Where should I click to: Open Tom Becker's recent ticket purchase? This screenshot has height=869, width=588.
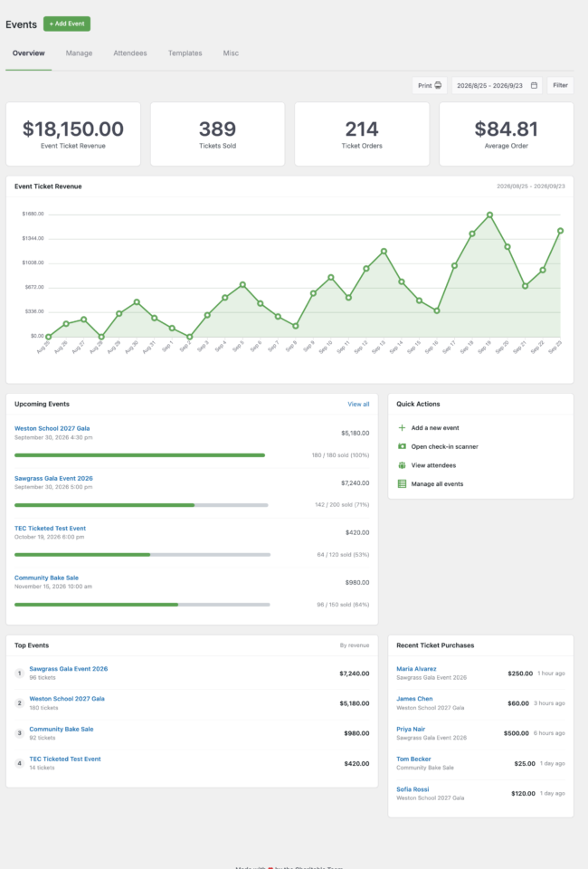tap(413, 759)
